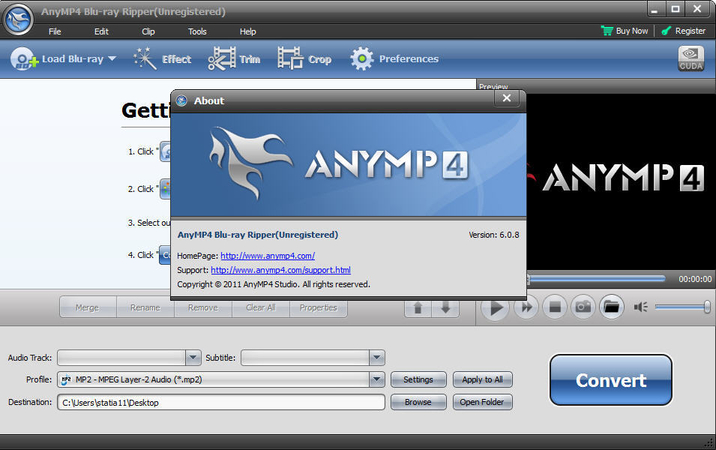This screenshot has width=716, height=450.
Task: Click the preview playback progress bar
Action: (596, 279)
